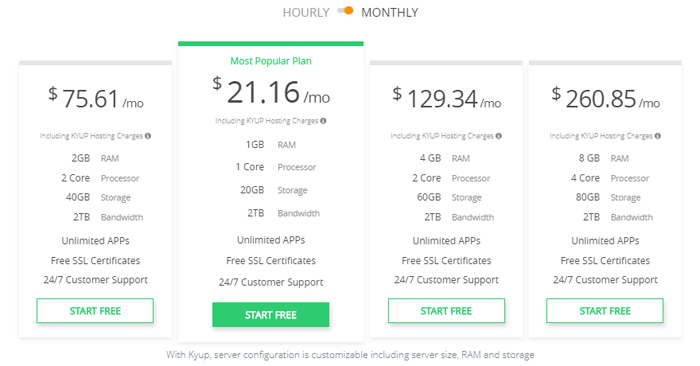This screenshot has height=366, width=700.
Task: Click Including KYUP Hosting Charges under $129.34
Action: [x=442, y=136]
